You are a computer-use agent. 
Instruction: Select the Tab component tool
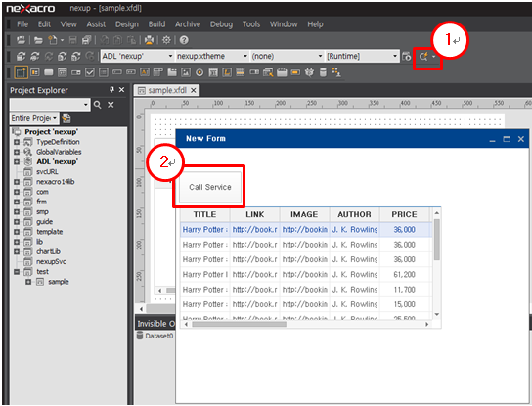click(x=172, y=72)
